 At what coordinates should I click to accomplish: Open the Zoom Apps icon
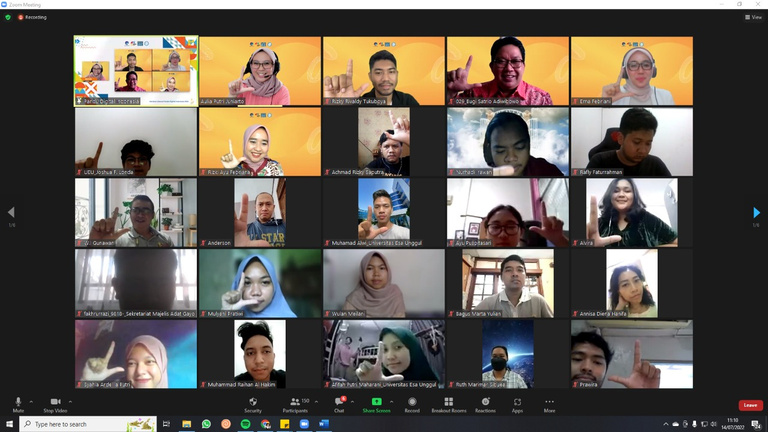517,404
